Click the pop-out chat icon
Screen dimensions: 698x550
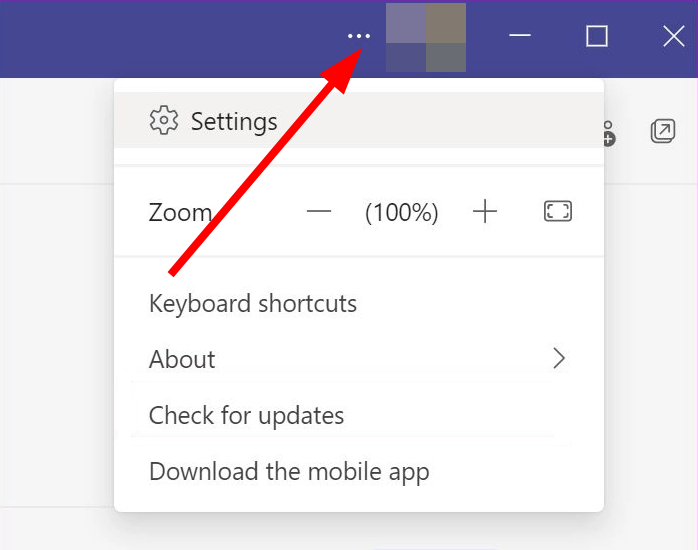point(663,131)
